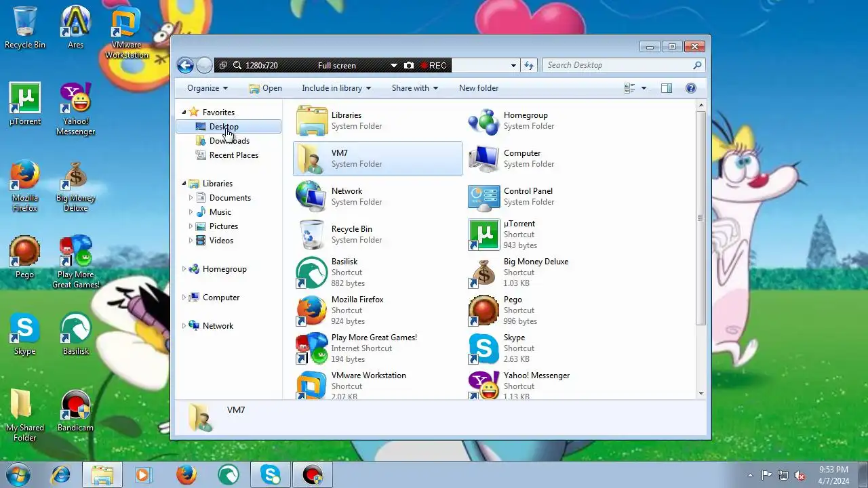Select the Libraries system folder item
Viewport: 868px width, 488px height.
[378, 121]
